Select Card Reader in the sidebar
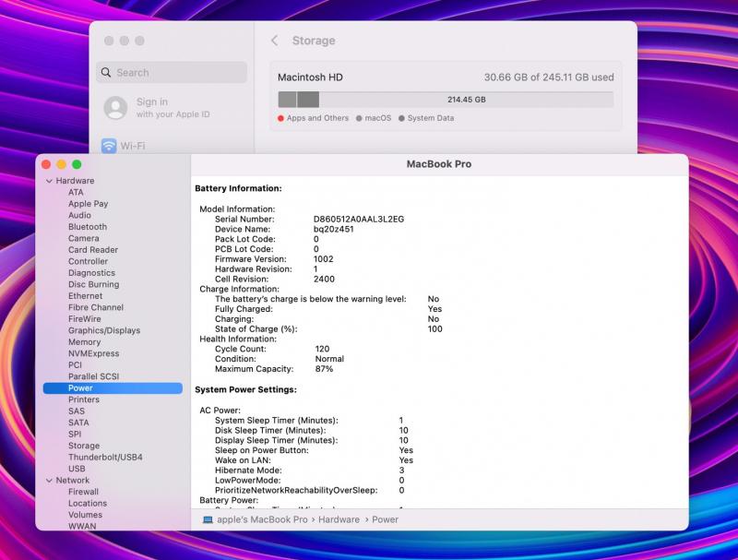Image resolution: width=738 pixels, height=560 pixels. pyautogui.click(x=93, y=250)
